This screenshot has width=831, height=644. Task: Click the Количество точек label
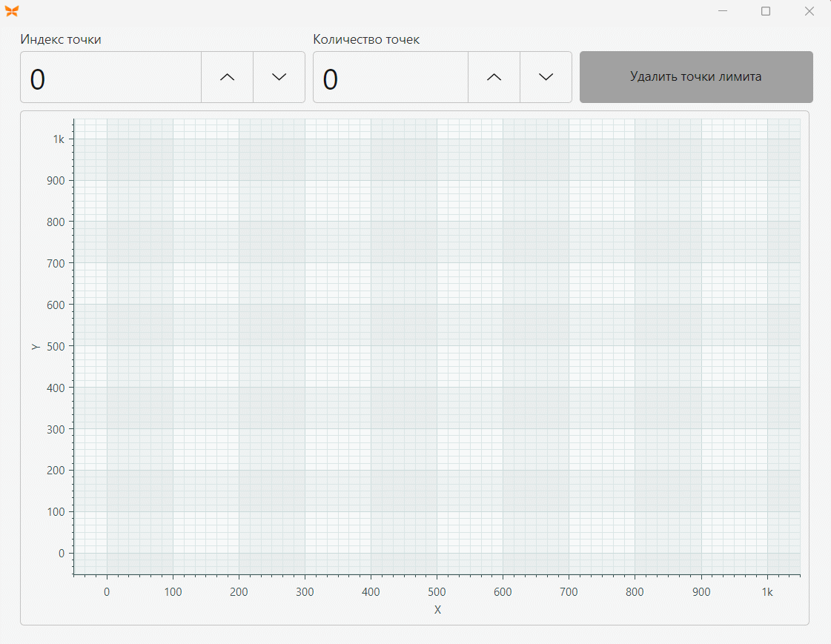[x=366, y=39]
